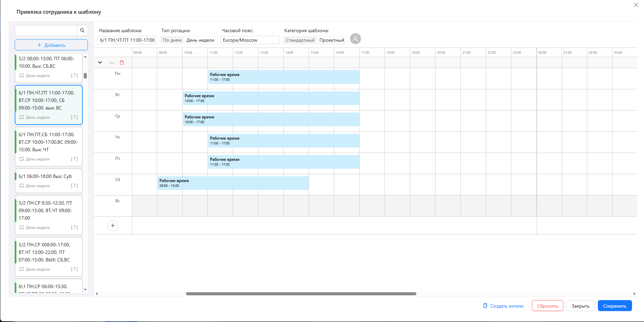Viewport: 644px width, 322px height.
Task: Select template 6/1 06:00-18:00 Вых: Суб
Action: click(49, 181)
